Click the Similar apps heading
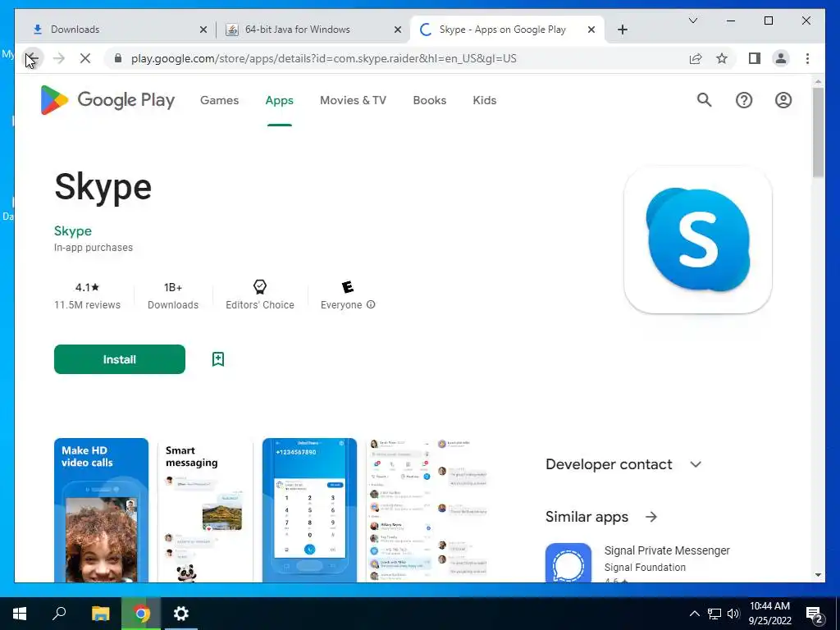 tap(587, 517)
